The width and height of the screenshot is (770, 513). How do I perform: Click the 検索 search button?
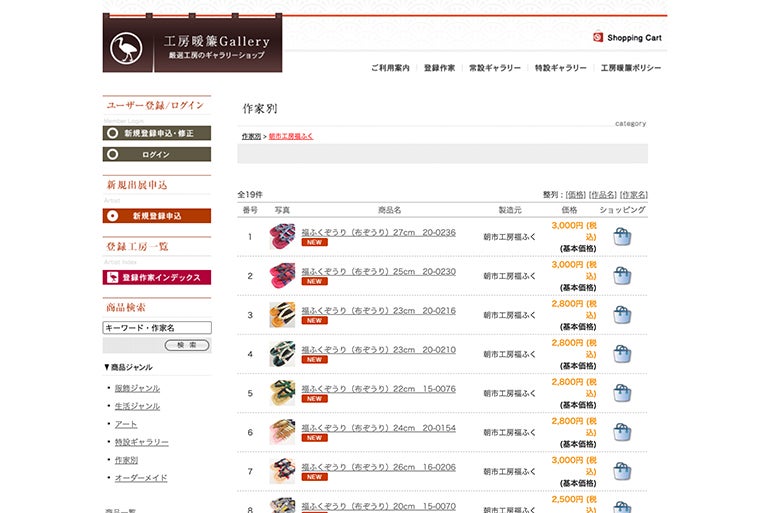point(187,345)
